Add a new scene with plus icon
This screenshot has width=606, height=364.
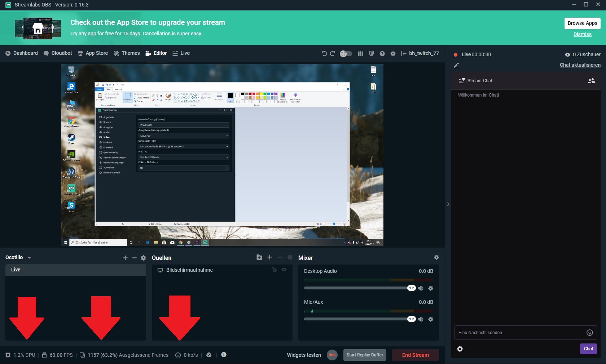[x=125, y=258]
